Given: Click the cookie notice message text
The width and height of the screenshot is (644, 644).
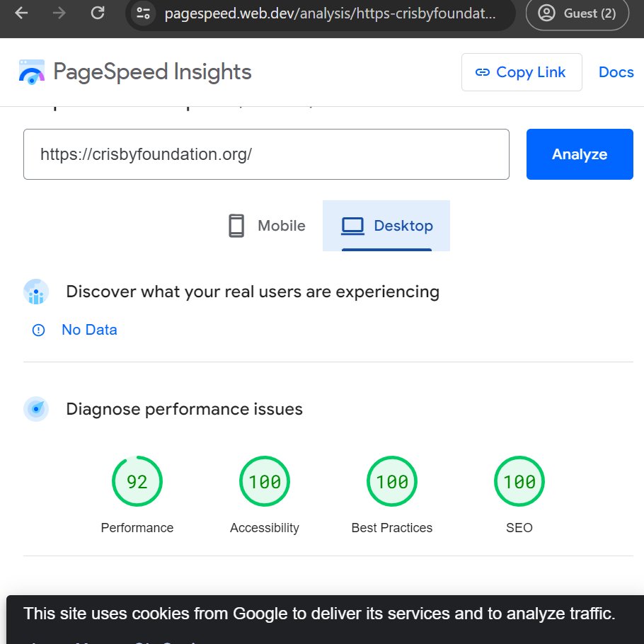Looking at the screenshot, I should pos(319,614).
